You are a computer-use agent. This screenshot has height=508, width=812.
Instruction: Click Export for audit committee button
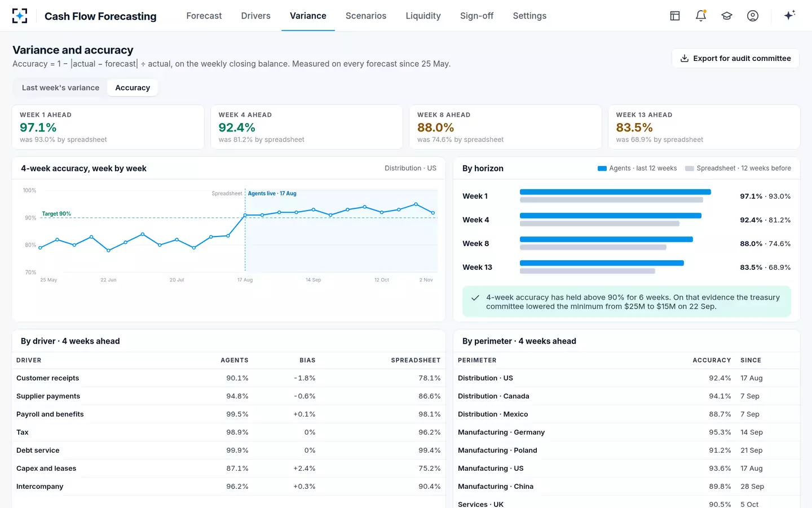click(x=735, y=58)
